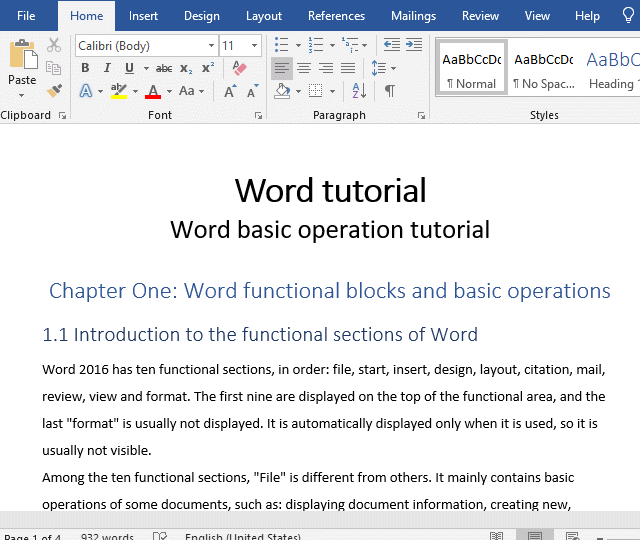
Task: Toggle Bold formatting
Action: pos(85,68)
